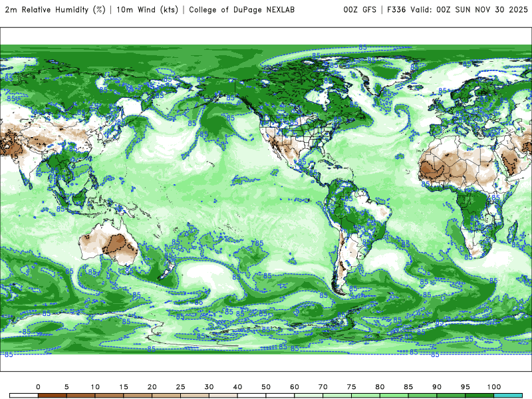Click the legend label "40"
The height and width of the screenshot is (399, 532).
coord(237,387)
